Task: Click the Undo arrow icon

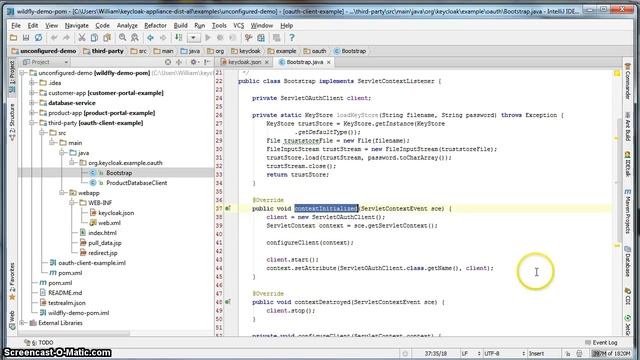Action: [54, 38]
